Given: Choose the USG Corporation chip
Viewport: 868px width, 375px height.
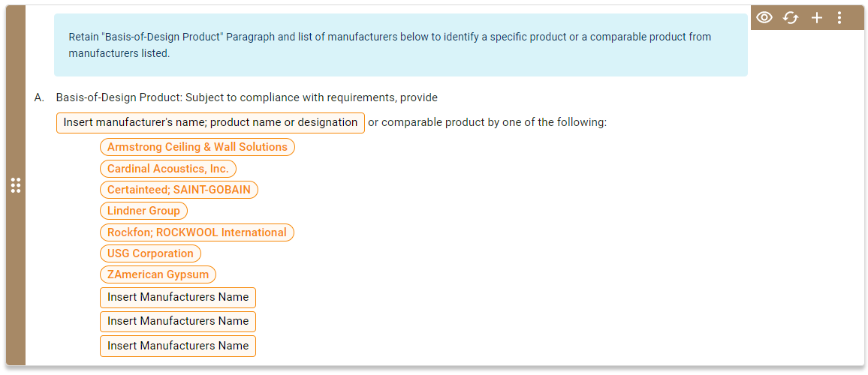Looking at the screenshot, I should [x=150, y=253].
